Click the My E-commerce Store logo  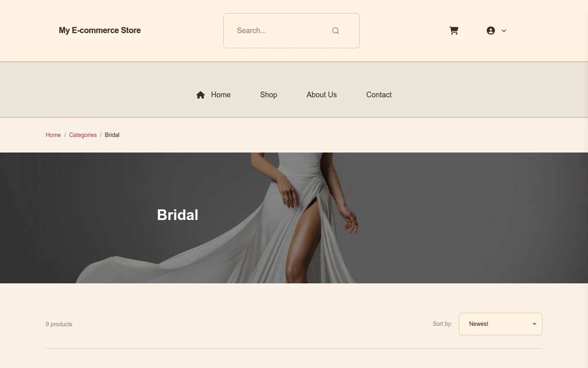coord(100,30)
